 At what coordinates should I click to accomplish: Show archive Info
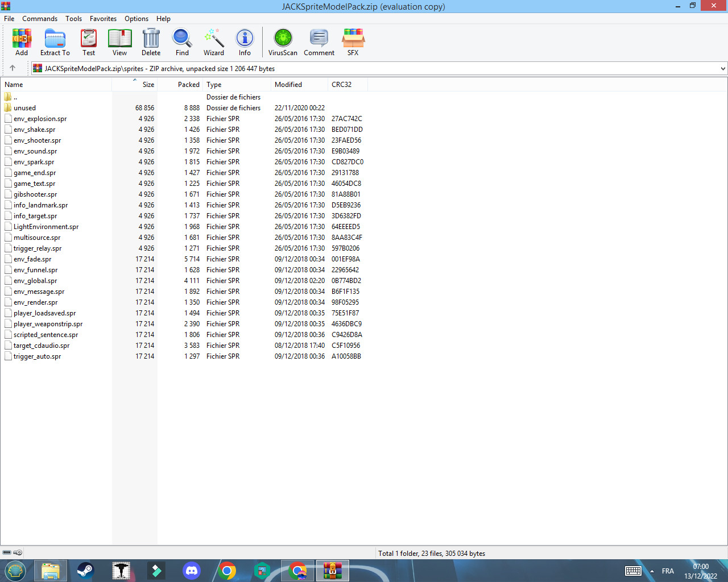(245, 42)
